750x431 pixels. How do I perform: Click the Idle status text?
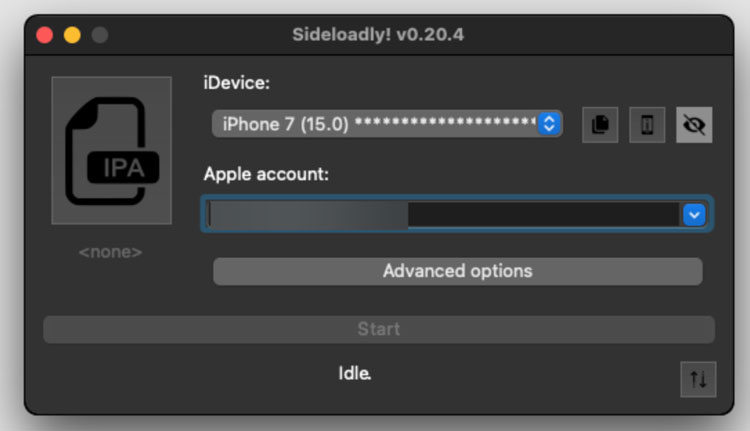tap(354, 374)
